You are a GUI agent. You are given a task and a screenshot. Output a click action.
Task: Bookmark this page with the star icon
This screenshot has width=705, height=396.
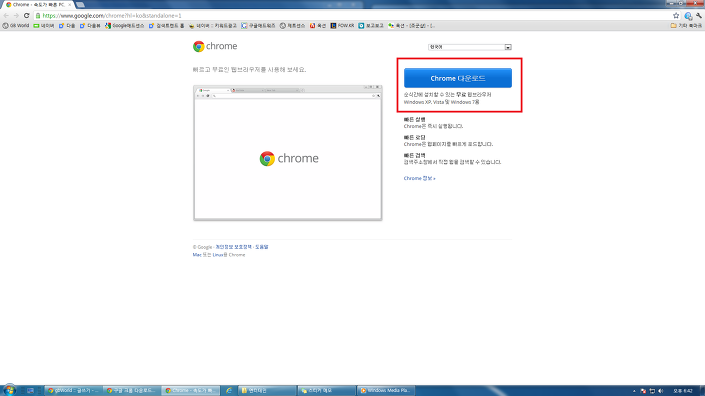[x=676, y=15]
